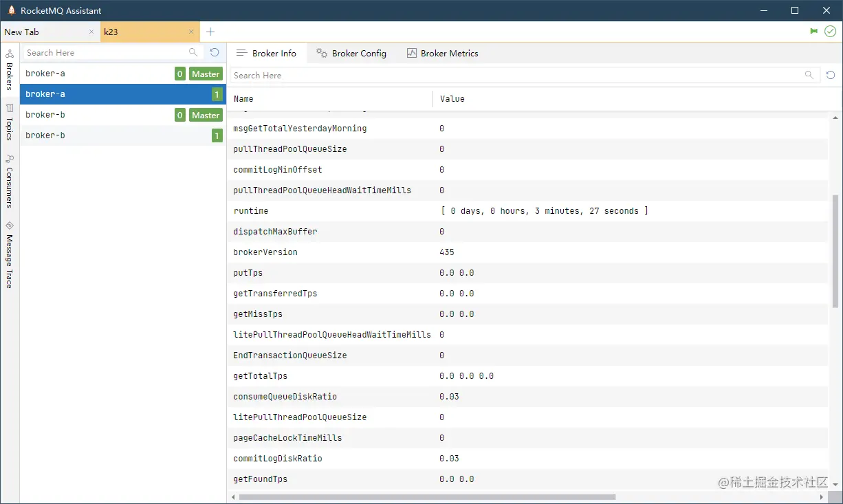Add a new tab with plus icon
The height and width of the screenshot is (504, 843).
coord(210,32)
